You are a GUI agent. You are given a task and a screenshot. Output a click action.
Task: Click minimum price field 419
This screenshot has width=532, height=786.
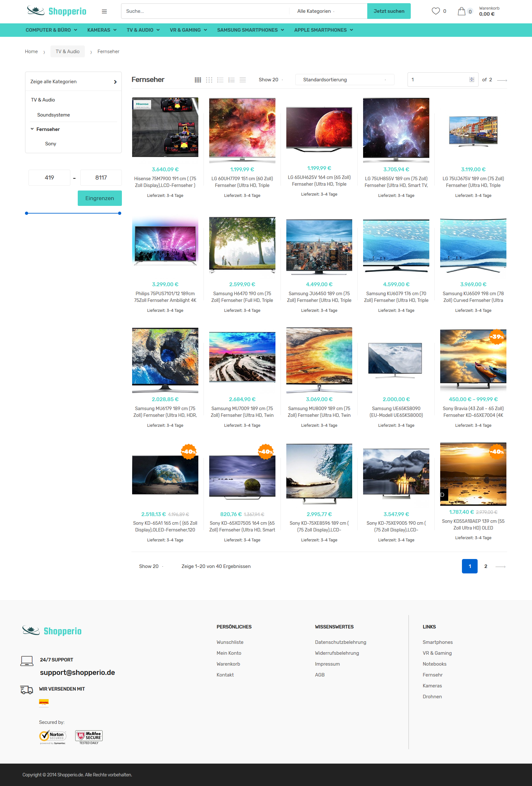[x=49, y=178]
